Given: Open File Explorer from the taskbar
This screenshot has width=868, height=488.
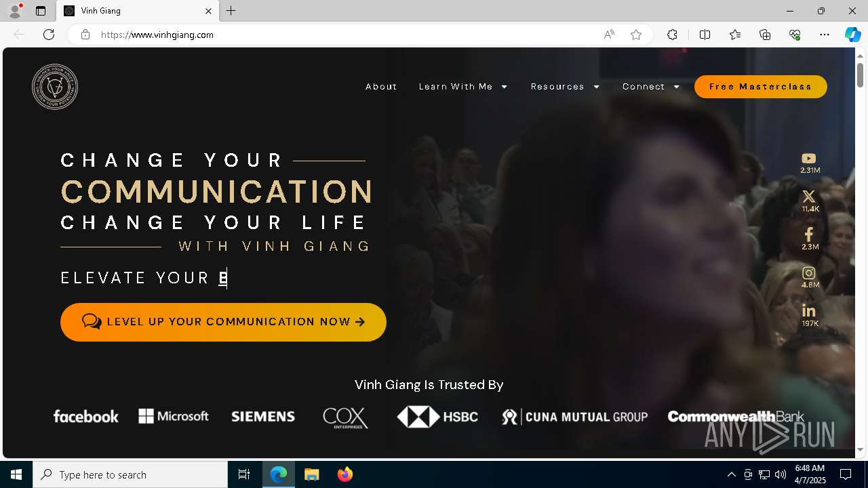Looking at the screenshot, I should tap(311, 474).
